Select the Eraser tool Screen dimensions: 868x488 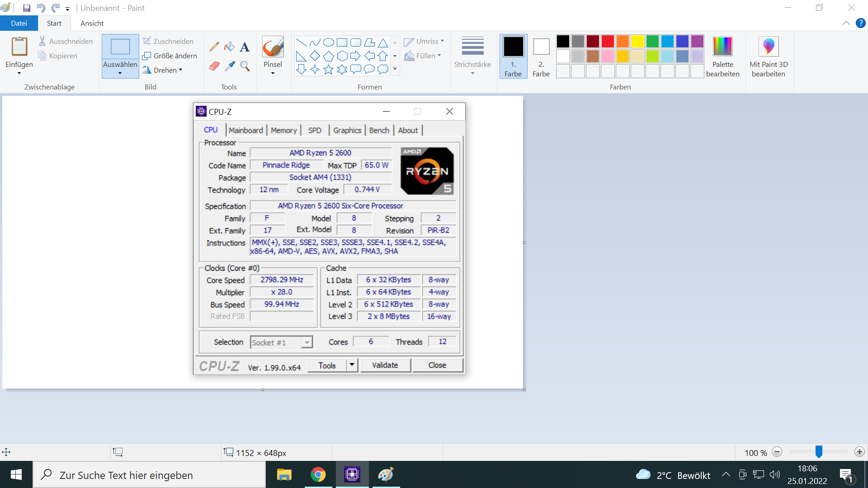click(214, 66)
